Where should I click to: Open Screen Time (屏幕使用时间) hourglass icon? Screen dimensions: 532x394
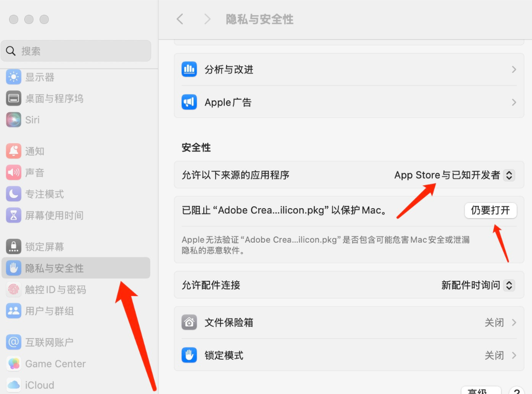coord(14,215)
